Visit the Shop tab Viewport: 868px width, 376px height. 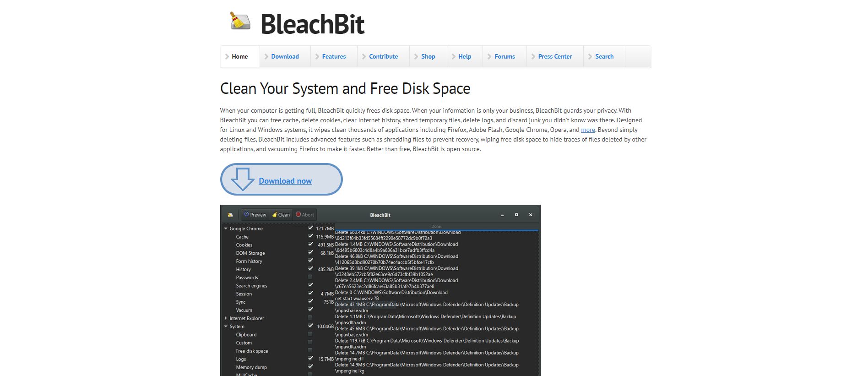tap(428, 56)
